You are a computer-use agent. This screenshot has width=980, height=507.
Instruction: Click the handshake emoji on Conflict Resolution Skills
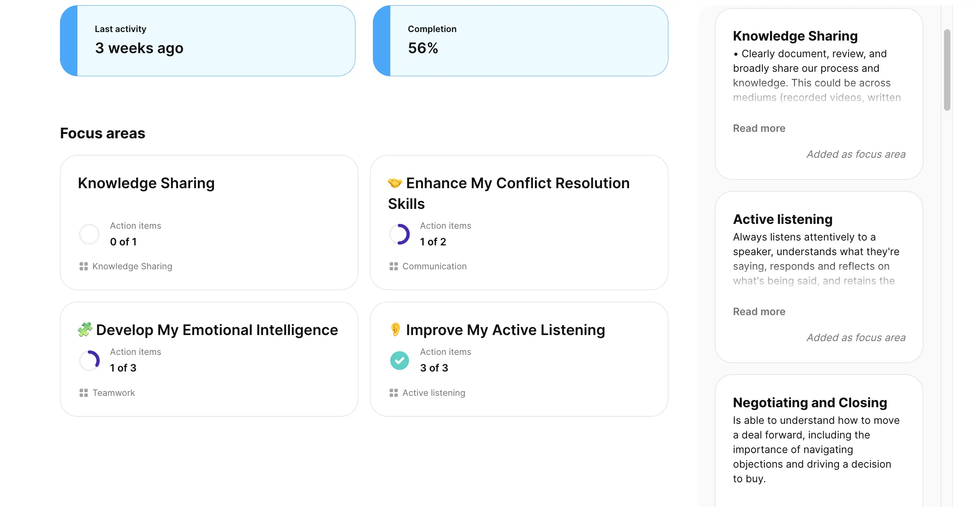tap(395, 183)
